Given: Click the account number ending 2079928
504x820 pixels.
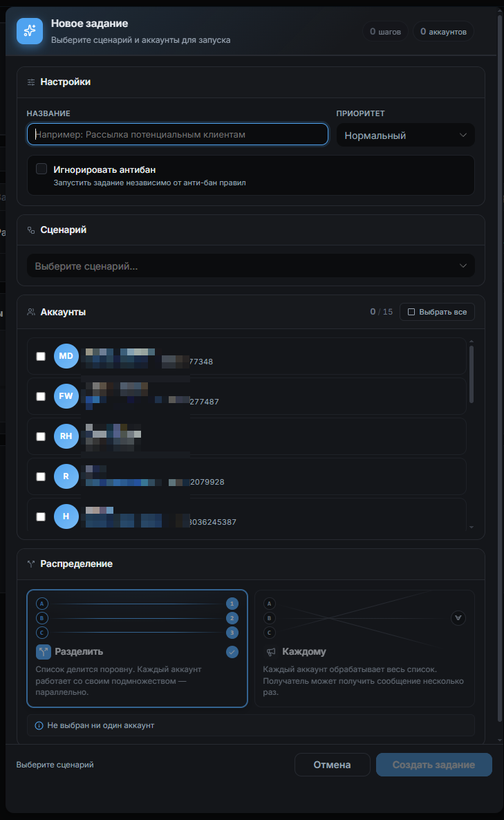Looking at the screenshot, I should tap(207, 482).
